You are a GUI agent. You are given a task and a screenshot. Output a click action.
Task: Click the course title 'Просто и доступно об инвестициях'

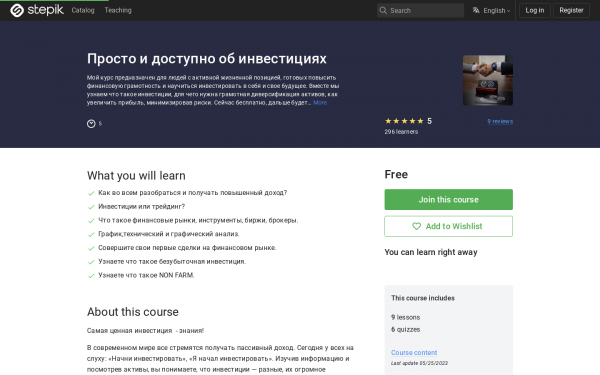tap(207, 59)
